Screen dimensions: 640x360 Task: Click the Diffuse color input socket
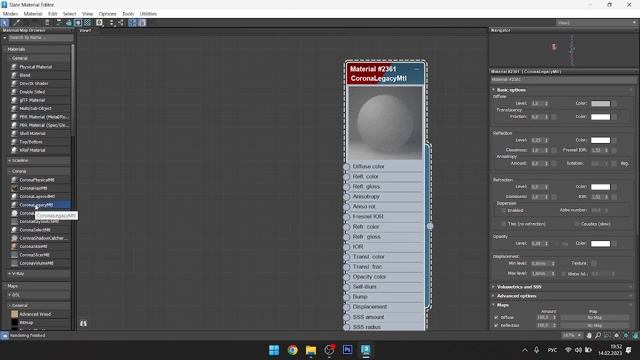pyautogui.click(x=347, y=167)
